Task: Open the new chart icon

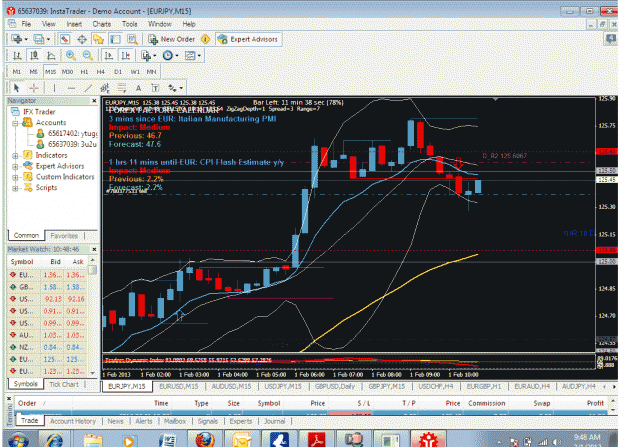Action: 17,39
